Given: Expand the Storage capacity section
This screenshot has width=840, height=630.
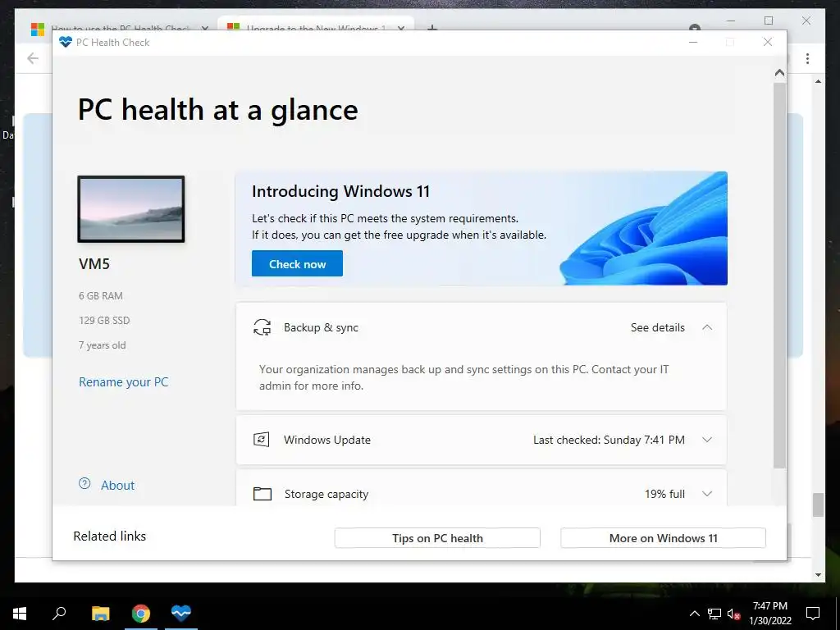Looking at the screenshot, I should coord(707,494).
